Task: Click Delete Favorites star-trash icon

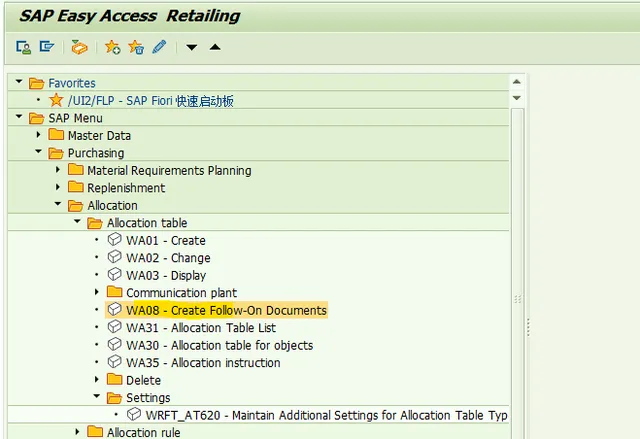Action: [136, 47]
